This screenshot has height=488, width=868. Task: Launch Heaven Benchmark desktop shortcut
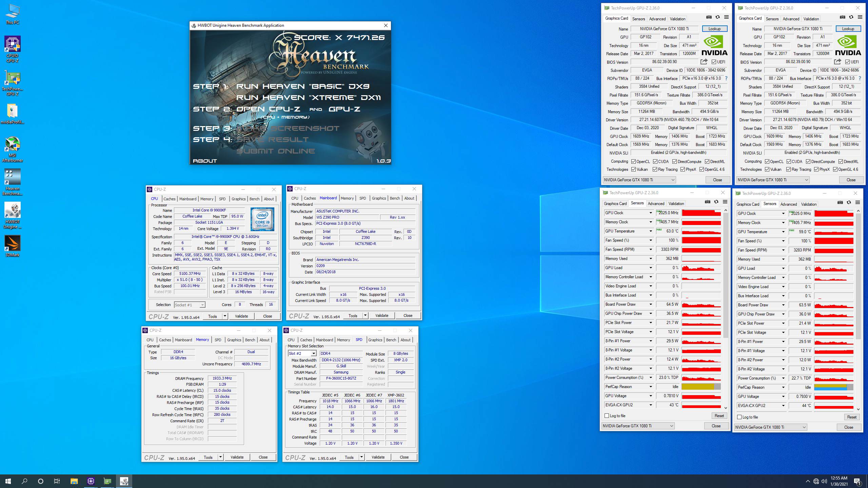pyautogui.click(x=12, y=182)
